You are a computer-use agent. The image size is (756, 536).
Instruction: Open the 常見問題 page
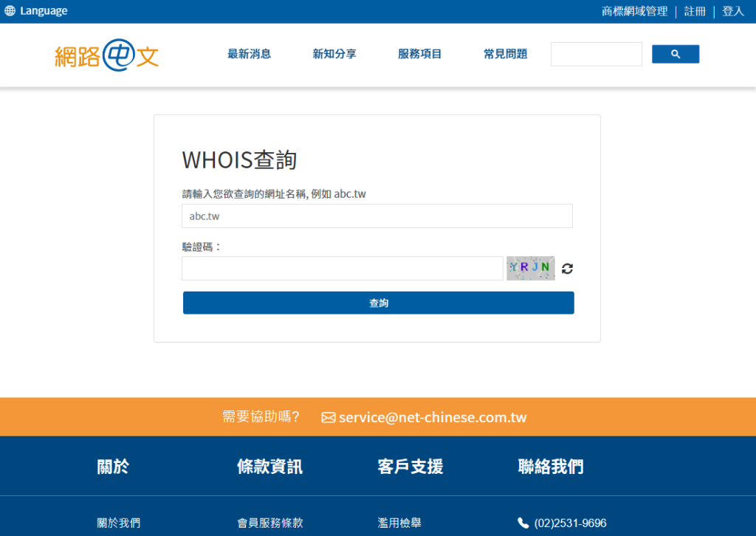(505, 53)
